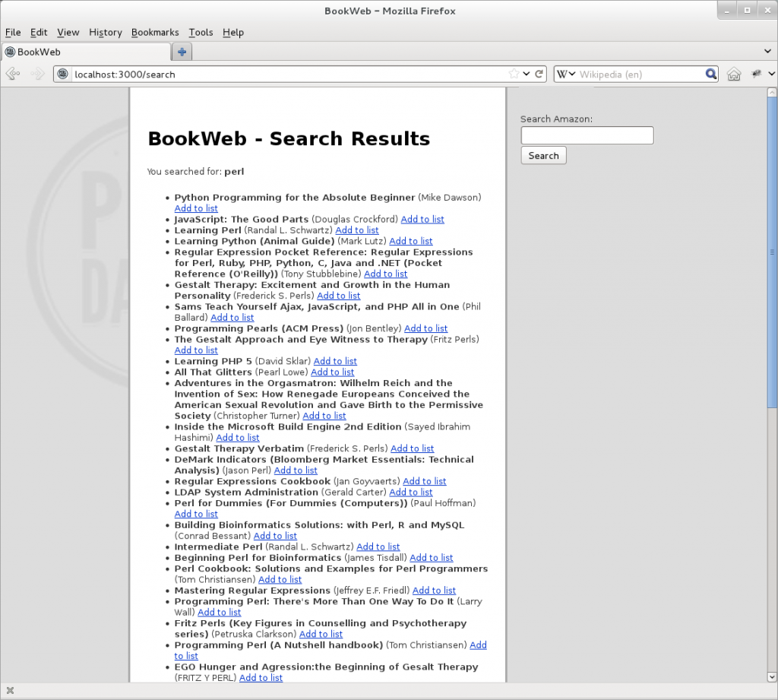Click inside the Search Amazon text field
This screenshot has height=700, width=778.
tap(587, 135)
